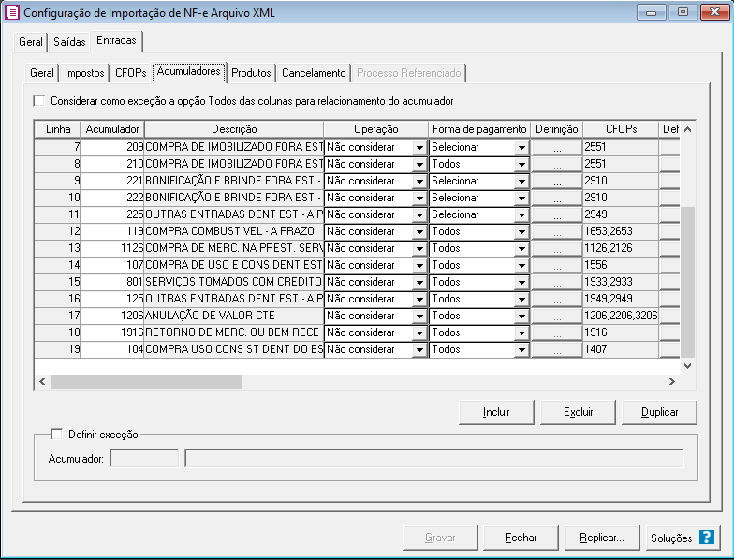Open the CFOPs sub-tab

(130, 73)
